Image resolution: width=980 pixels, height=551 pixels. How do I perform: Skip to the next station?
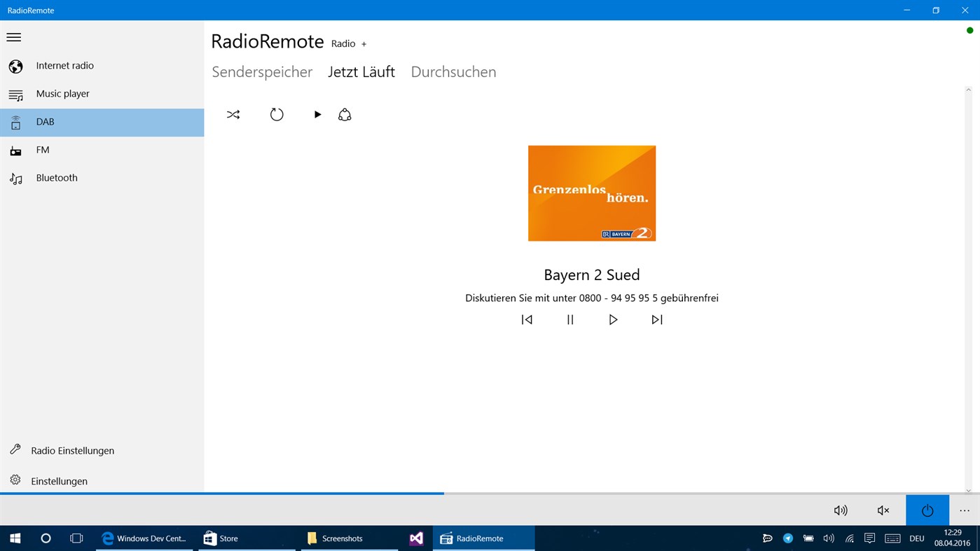click(656, 319)
